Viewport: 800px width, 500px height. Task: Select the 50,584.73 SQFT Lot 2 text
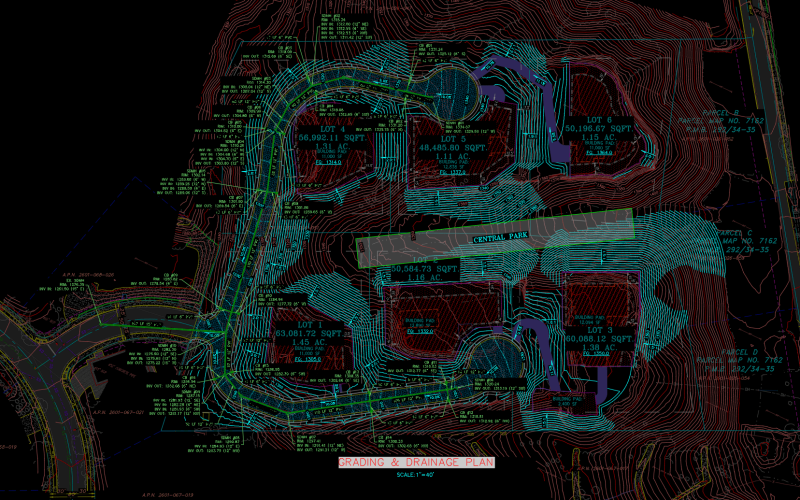click(426, 269)
